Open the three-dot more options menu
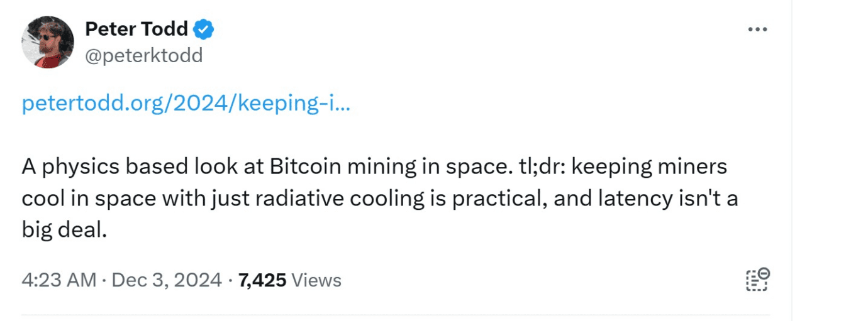Viewport: 868px width, 321px height. [757, 30]
